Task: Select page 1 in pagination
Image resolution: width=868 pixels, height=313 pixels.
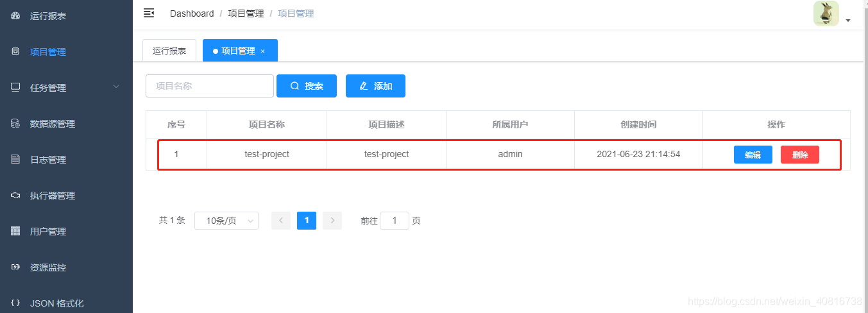Action: click(307, 221)
